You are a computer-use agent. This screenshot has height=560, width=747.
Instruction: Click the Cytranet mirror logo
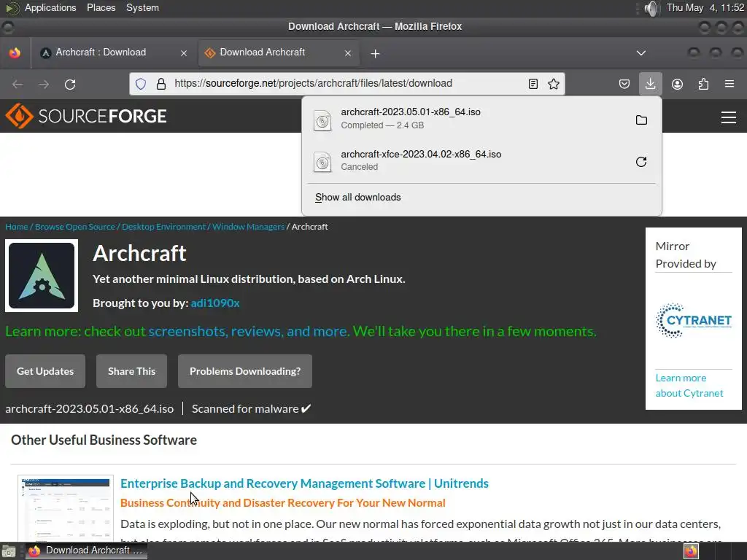coord(694,321)
